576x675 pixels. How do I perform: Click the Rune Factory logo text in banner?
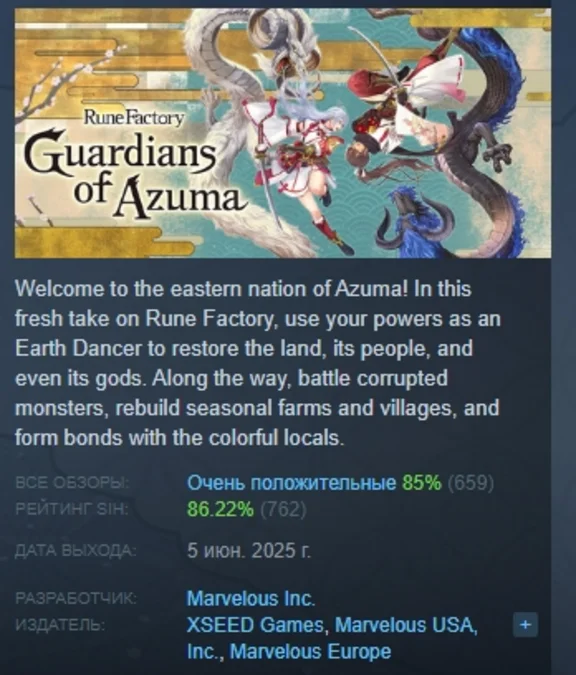[134, 117]
